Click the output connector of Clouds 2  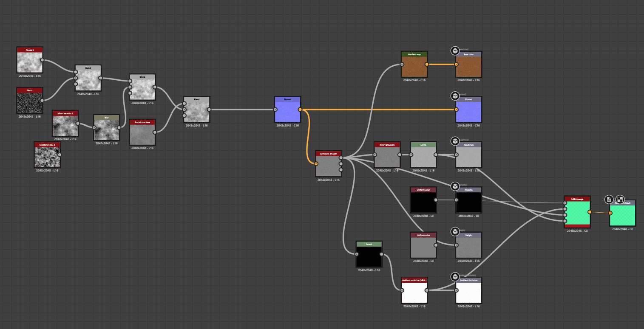(42, 60)
